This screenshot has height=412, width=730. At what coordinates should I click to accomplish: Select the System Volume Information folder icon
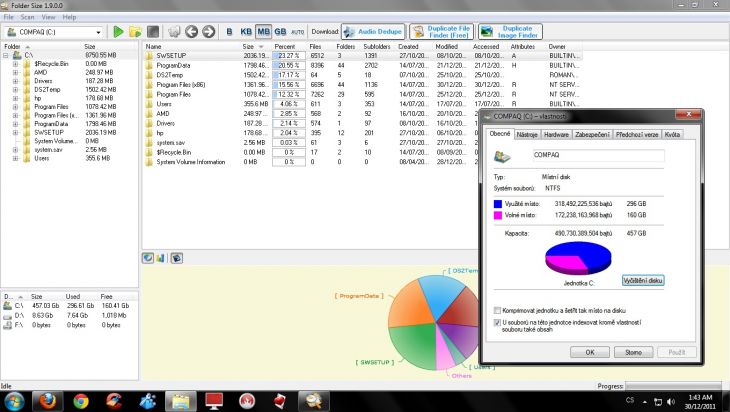pyautogui.click(x=149, y=162)
